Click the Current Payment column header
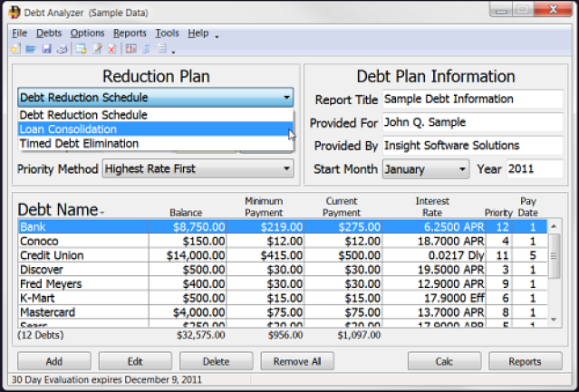 [x=342, y=207]
